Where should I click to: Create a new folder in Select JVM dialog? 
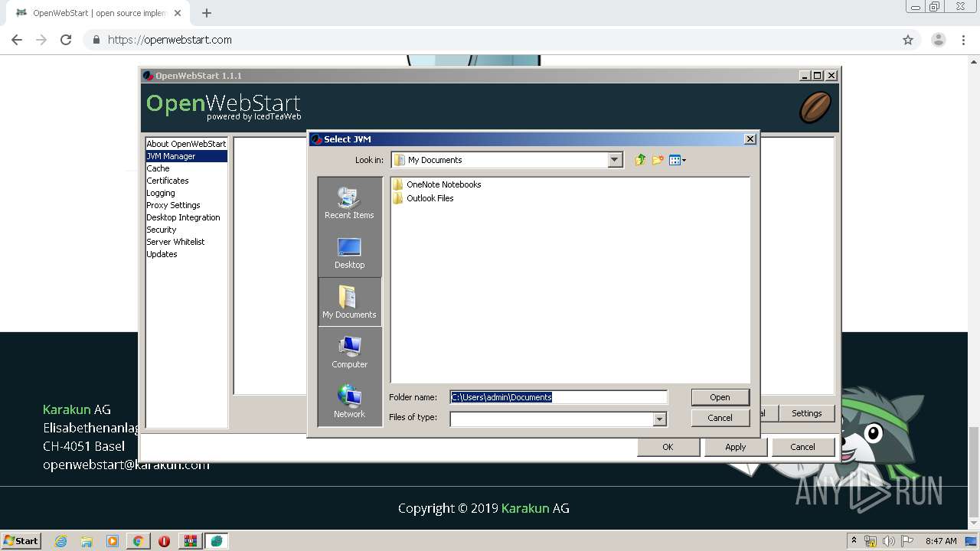(658, 160)
